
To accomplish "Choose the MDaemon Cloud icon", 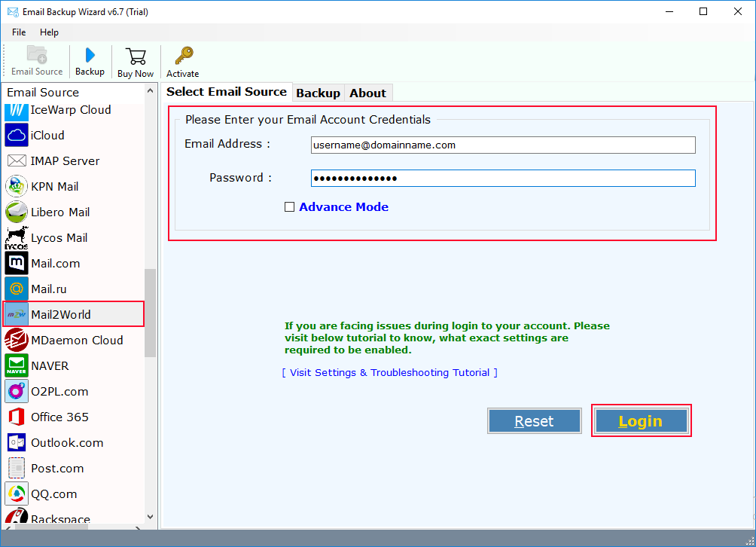I will click(17, 340).
